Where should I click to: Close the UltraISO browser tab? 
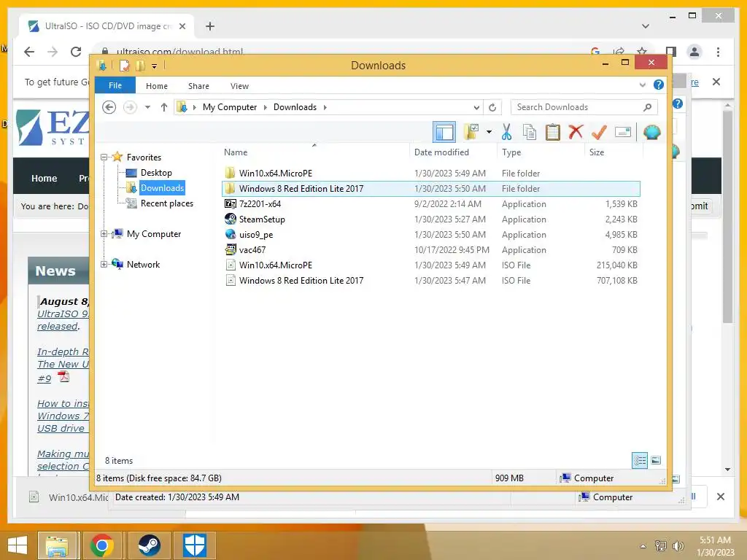[x=182, y=26]
